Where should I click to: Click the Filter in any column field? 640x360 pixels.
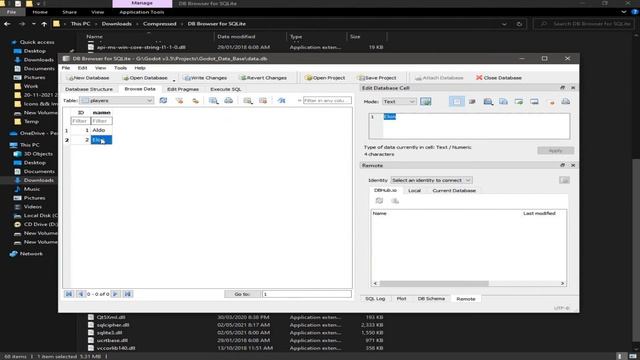tap(327, 100)
